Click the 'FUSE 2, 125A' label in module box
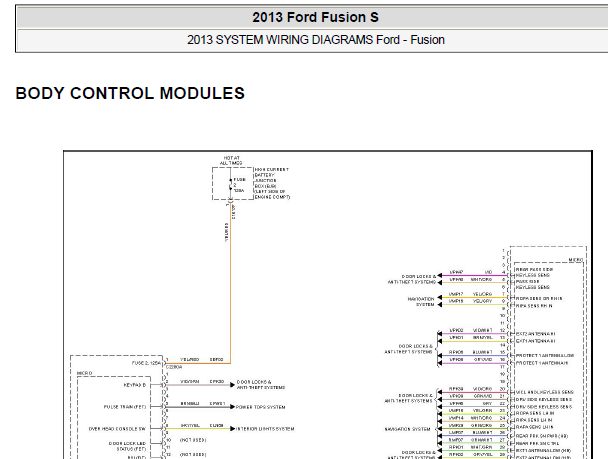 [146, 363]
